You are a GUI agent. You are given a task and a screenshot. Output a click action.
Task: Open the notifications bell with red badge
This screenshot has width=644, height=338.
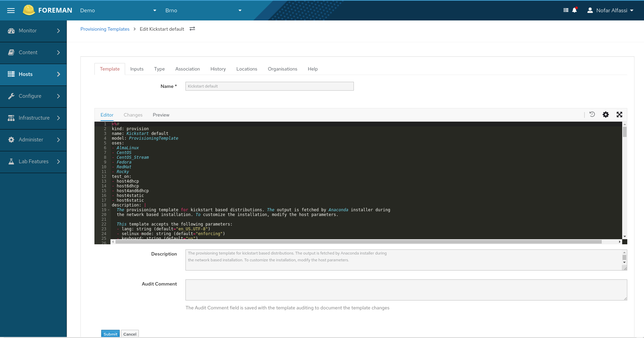[575, 10]
